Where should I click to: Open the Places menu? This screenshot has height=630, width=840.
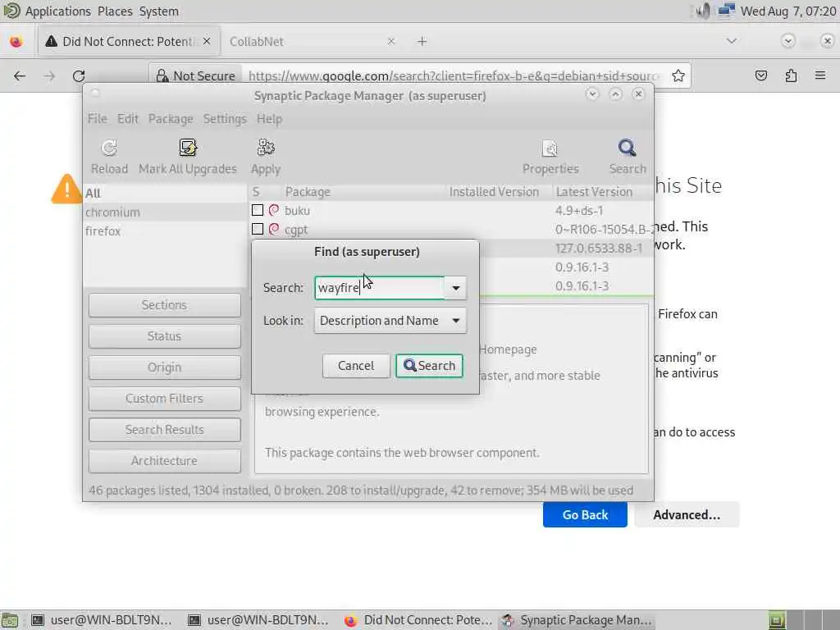[x=115, y=11]
